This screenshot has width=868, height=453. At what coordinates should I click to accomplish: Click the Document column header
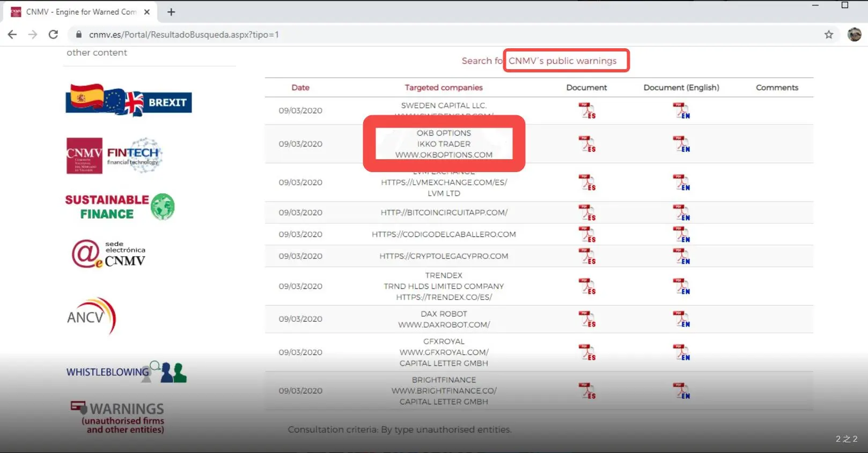point(586,87)
